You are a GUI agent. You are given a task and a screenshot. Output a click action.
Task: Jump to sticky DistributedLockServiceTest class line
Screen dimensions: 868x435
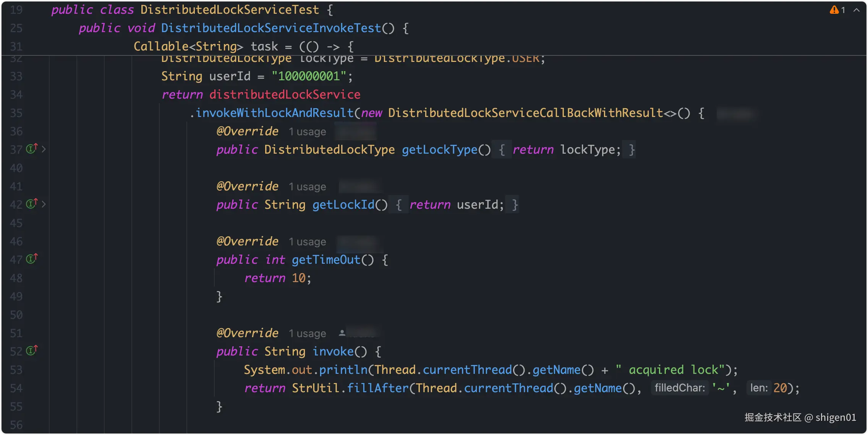(229, 10)
